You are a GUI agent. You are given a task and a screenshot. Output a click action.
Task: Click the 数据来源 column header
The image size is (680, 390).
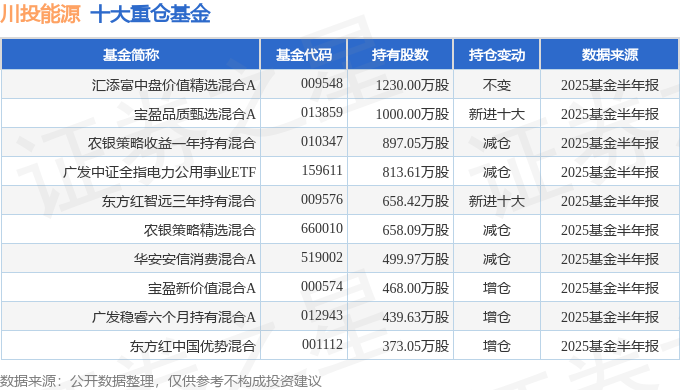(609, 55)
